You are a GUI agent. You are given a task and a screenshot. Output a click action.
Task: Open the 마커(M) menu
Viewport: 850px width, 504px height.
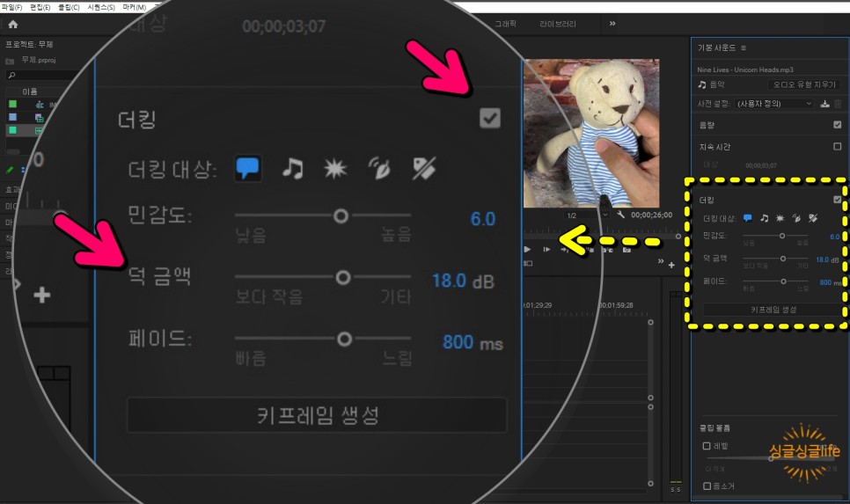(x=134, y=7)
